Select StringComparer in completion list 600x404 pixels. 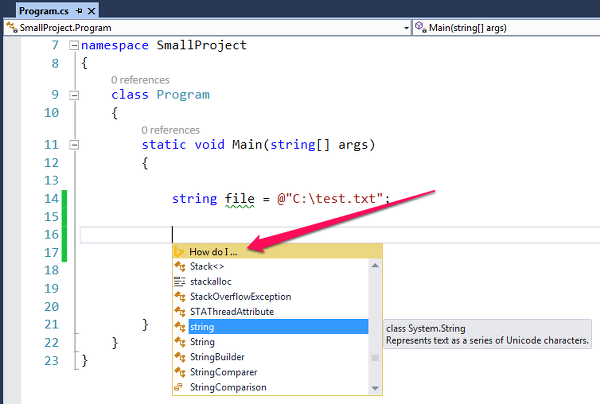click(224, 372)
